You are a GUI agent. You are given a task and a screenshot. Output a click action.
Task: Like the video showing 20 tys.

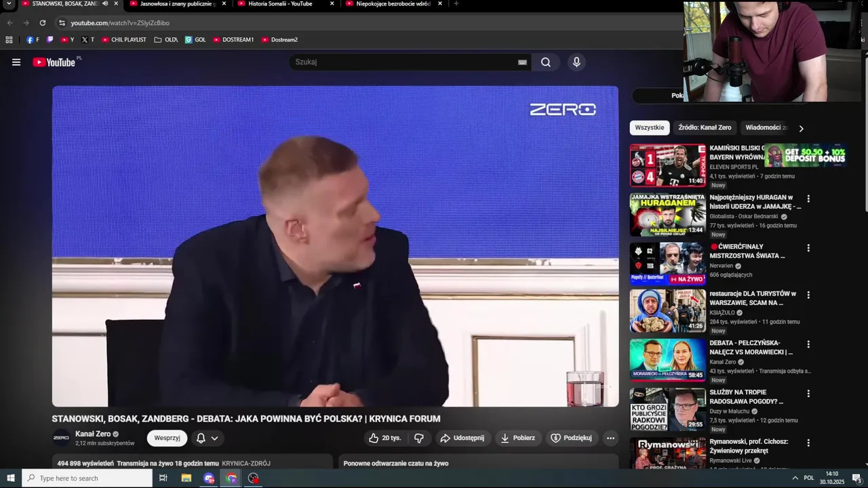[x=384, y=438]
